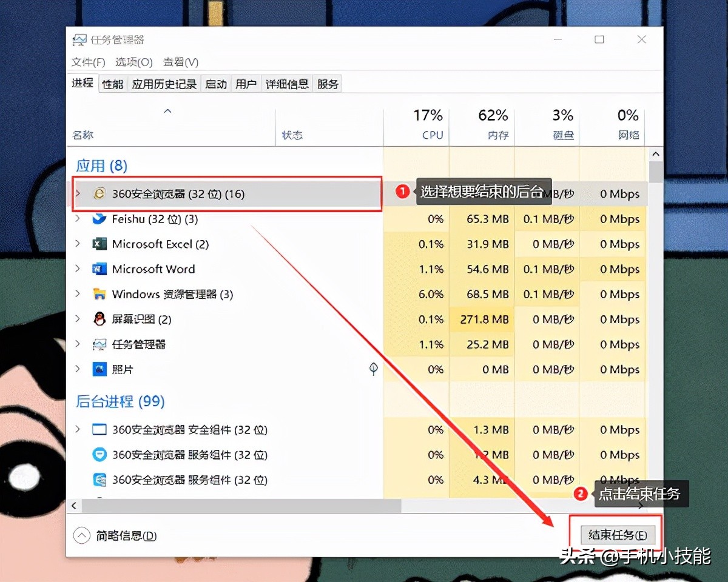The image size is (728, 582).
Task: Expand the Microsoft Excel (2) group
Action: [x=78, y=244]
